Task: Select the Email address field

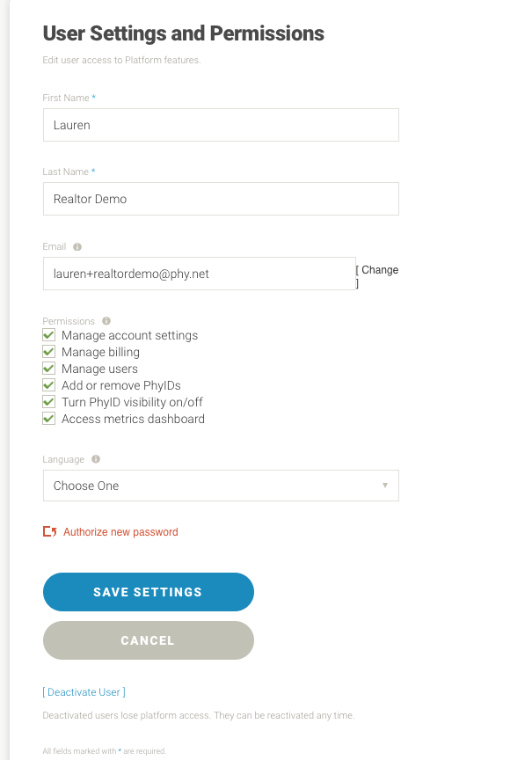Action: click(199, 274)
